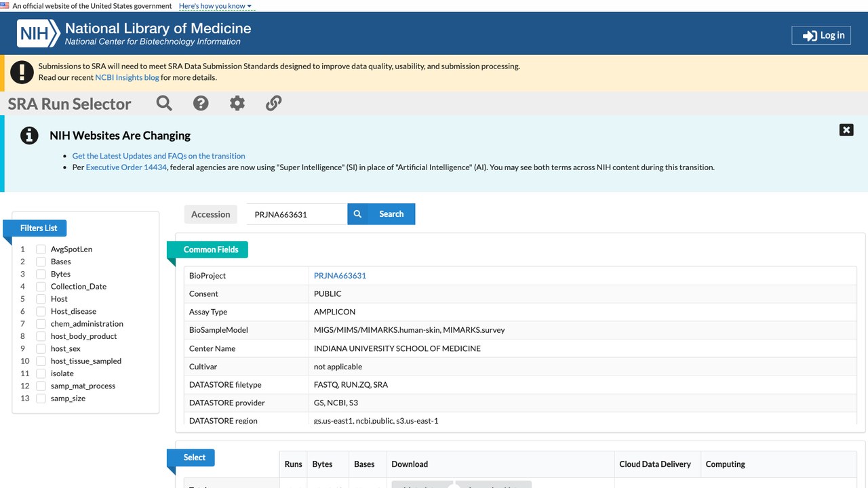Click the exclamation alert icon in SRA notice
868x488 pixels.
click(x=22, y=72)
